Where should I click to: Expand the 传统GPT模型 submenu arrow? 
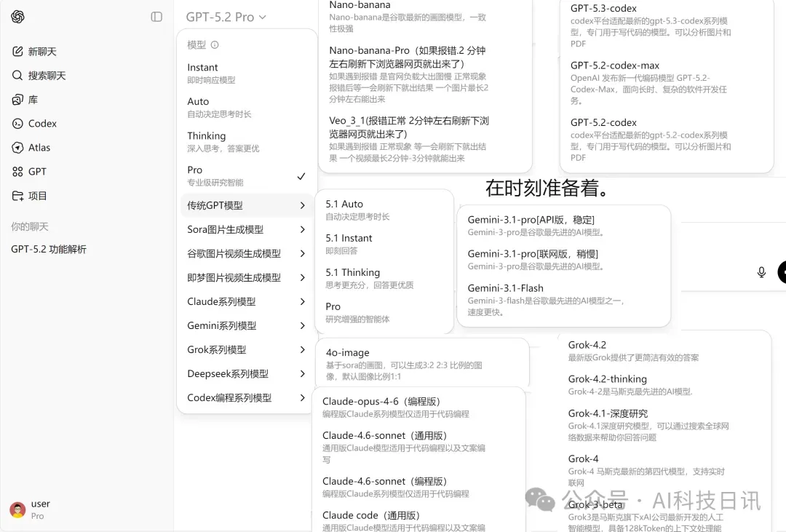pyautogui.click(x=302, y=205)
